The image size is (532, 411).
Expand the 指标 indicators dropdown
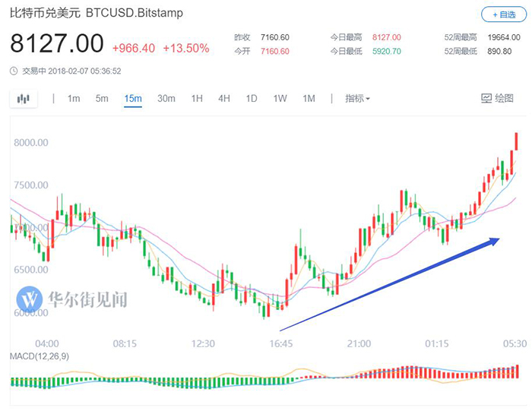[x=357, y=99]
